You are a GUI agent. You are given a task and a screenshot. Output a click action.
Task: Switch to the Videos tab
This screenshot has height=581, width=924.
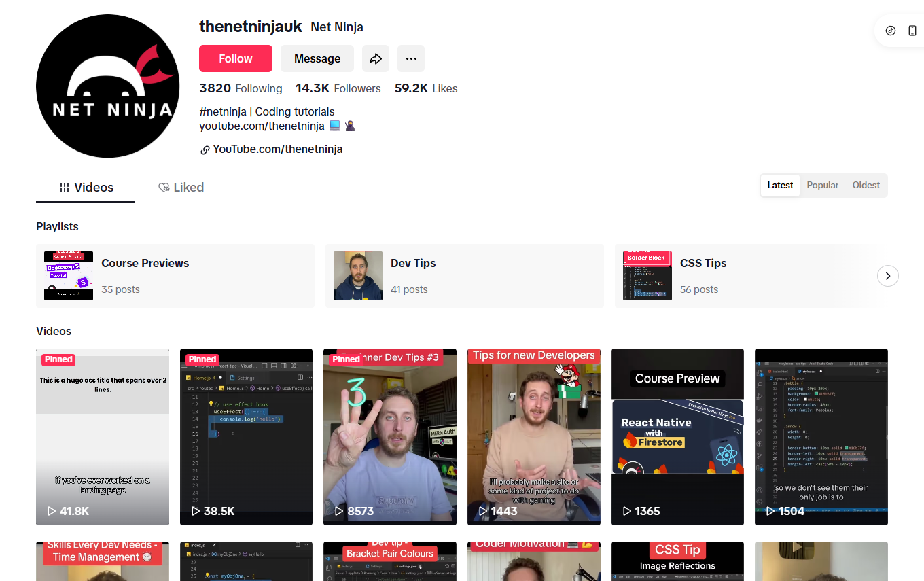point(86,188)
